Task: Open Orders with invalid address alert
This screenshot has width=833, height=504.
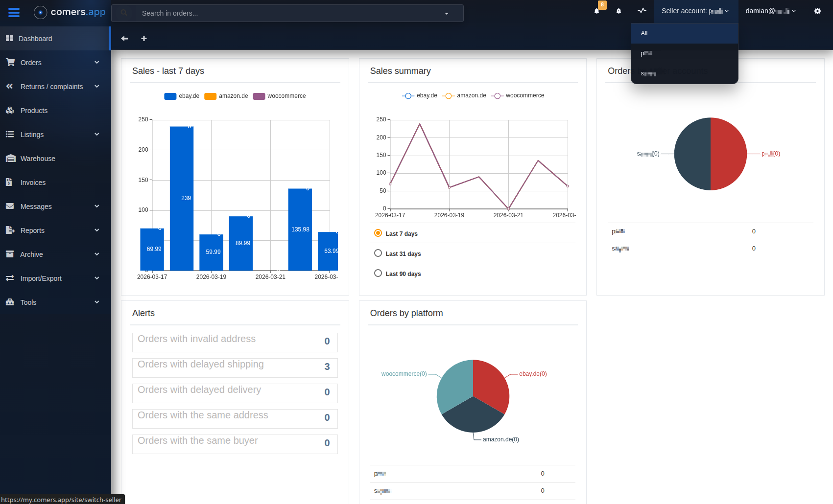Action: click(235, 342)
